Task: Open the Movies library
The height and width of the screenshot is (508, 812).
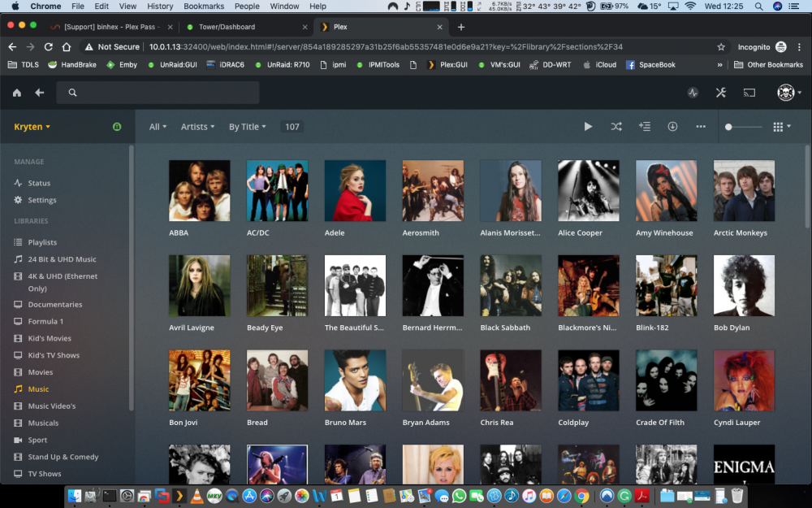Action: (41, 372)
